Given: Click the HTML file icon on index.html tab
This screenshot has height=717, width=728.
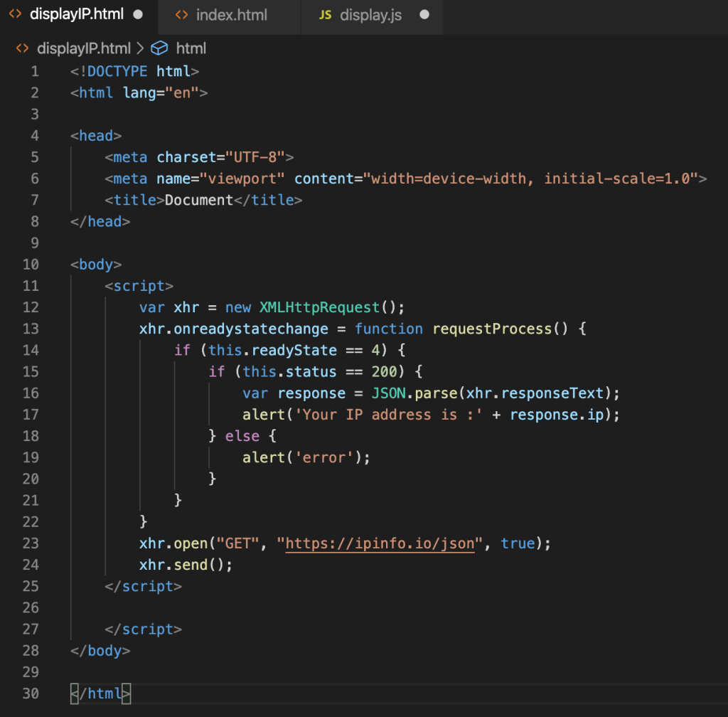Looking at the screenshot, I should [x=181, y=14].
